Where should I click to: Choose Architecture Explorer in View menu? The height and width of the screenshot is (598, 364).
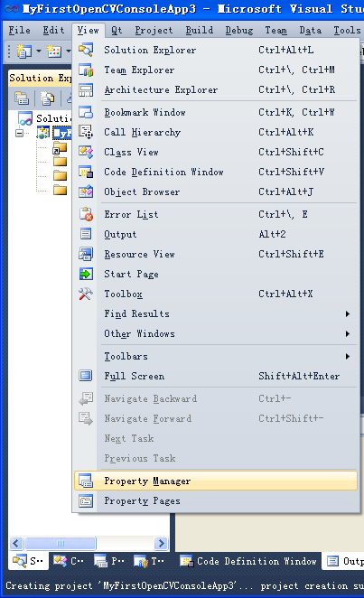click(216, 89)
